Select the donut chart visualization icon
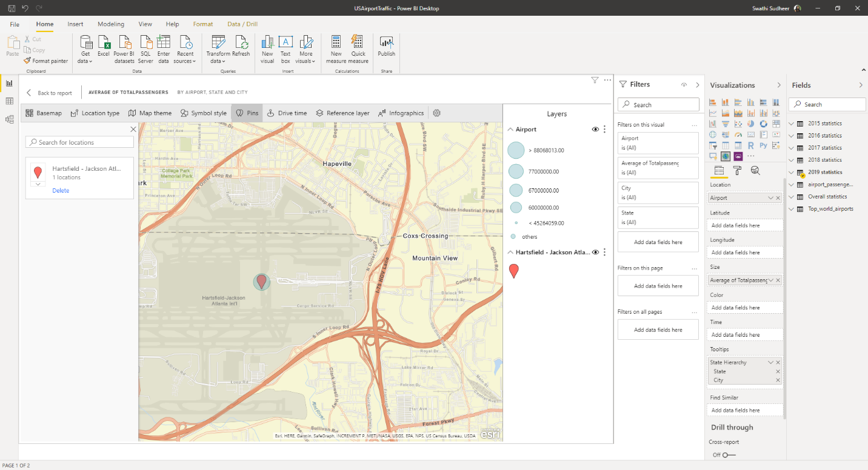This screenshot has height=470, width=868. [763, 124]
